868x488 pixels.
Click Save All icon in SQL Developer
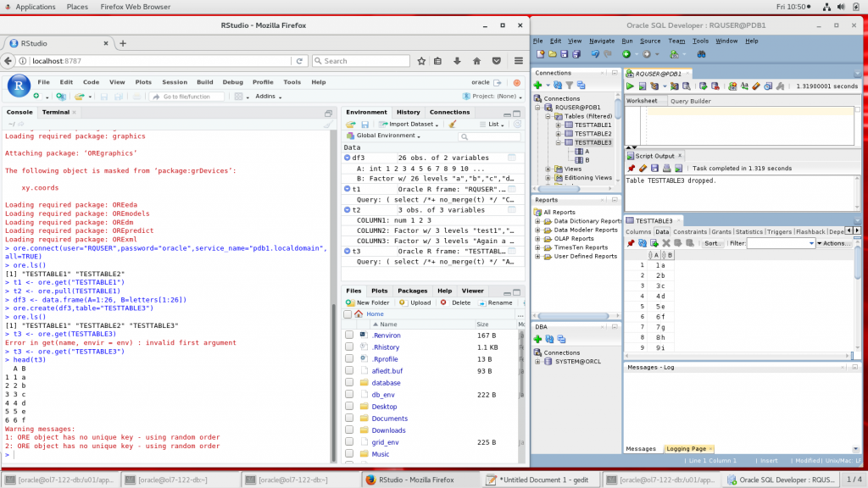[576, 54]
